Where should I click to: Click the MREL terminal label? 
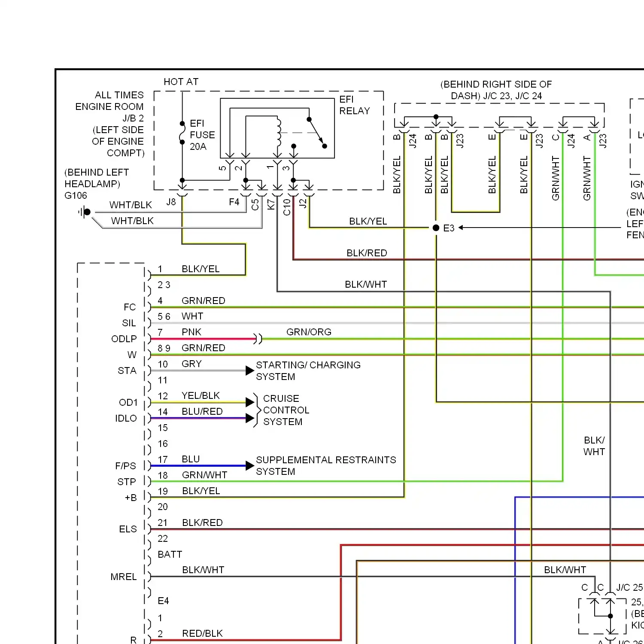click(124, 577)
